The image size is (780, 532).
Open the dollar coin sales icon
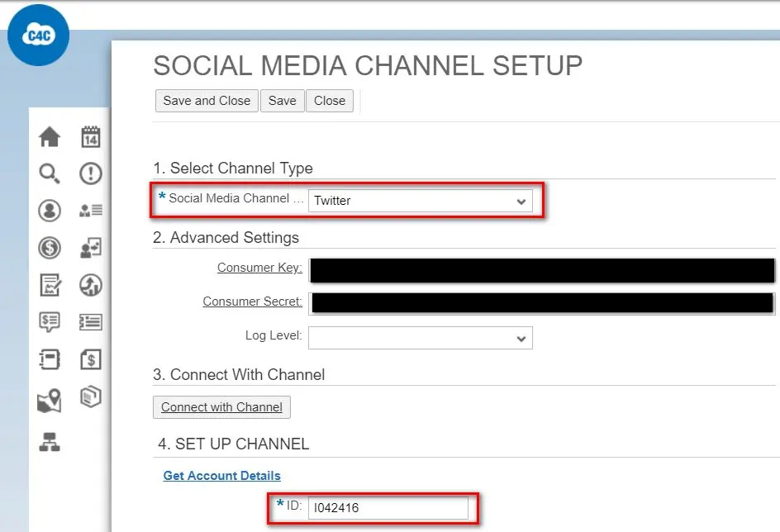50,248
